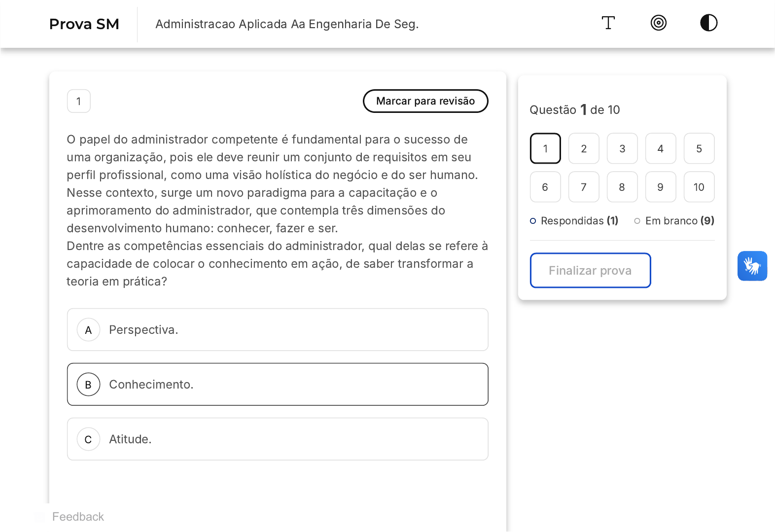Screen dimensions: 775x532
Task: Click Finalizar prova button
Action: pos(590,270)
